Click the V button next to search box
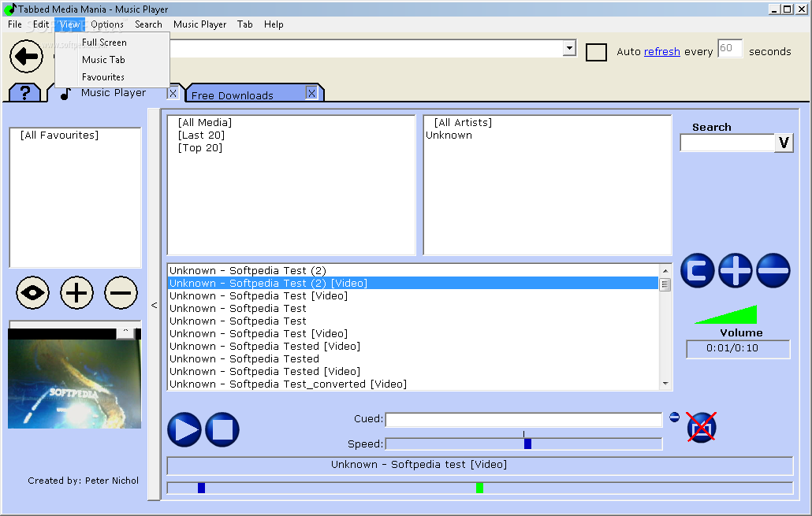Screen dimensions: 812x516 pos(784,143)
